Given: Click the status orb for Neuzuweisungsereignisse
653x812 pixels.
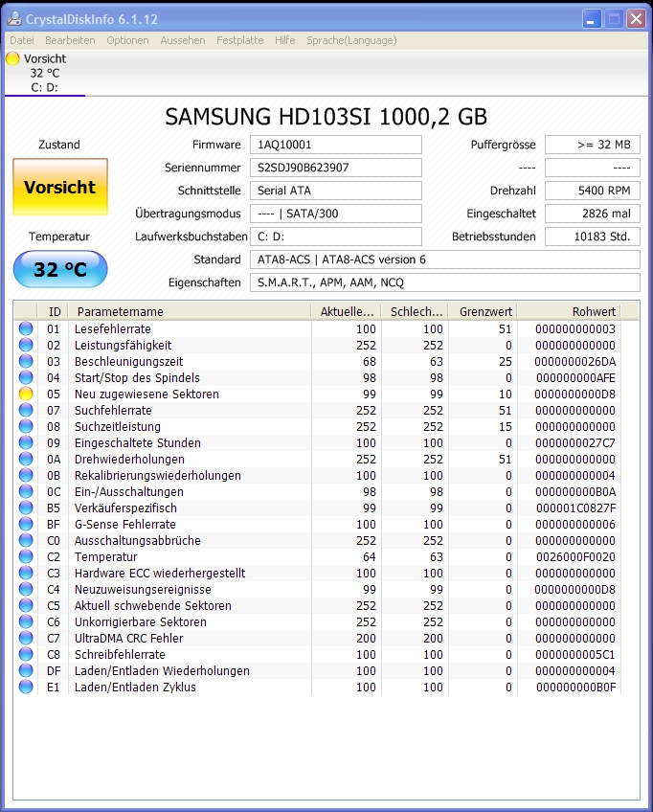Looking at the screenshot, I should [26, 589].
